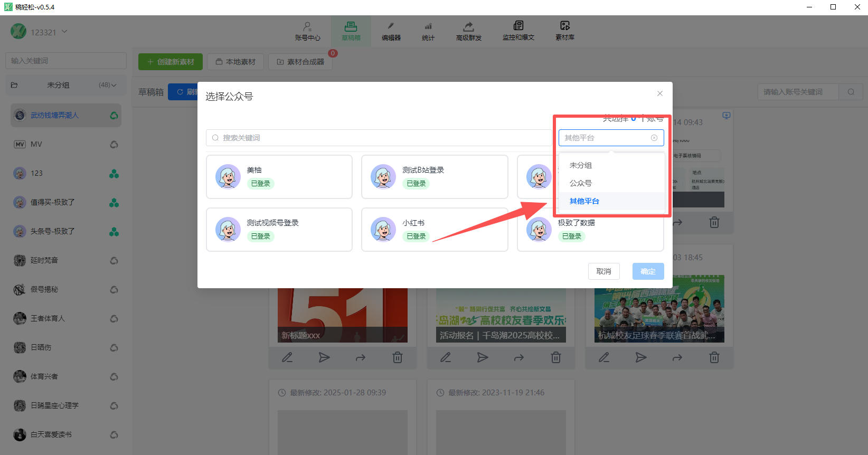Screen dimensions: 868x455
Task: Click the 搜索关键词 search field
Action: [379, 138]
